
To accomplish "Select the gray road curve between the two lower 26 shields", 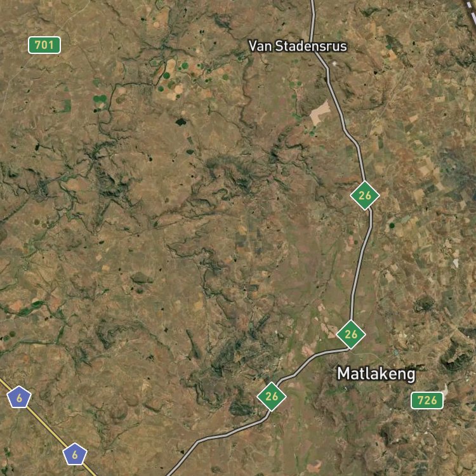I will pos(310,363).
